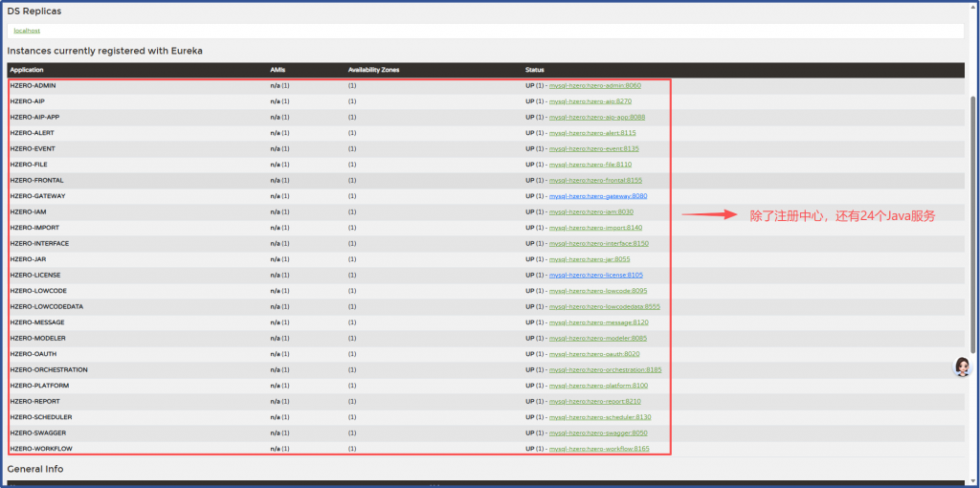Open the hzero-message:8120 instance link
The width and height of the screenshot is (980, 488).
[x=598, y=322]
